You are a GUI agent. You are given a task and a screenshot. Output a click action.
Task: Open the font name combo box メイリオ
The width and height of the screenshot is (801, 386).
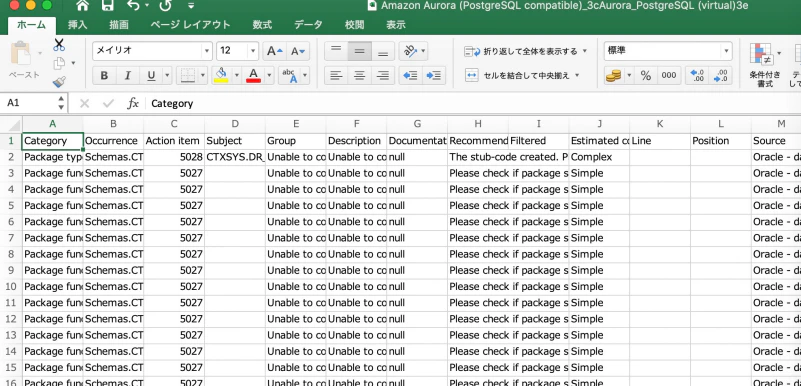coord(152,51)
